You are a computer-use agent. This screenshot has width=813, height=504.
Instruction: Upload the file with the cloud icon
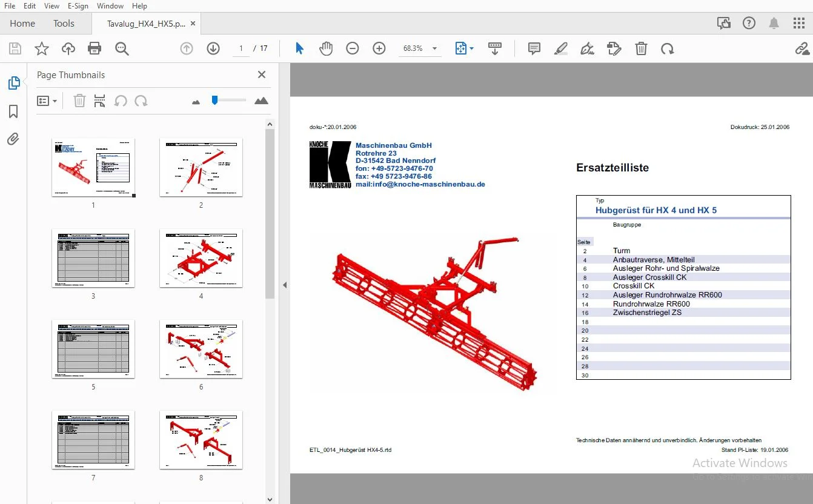coord(68,48)
